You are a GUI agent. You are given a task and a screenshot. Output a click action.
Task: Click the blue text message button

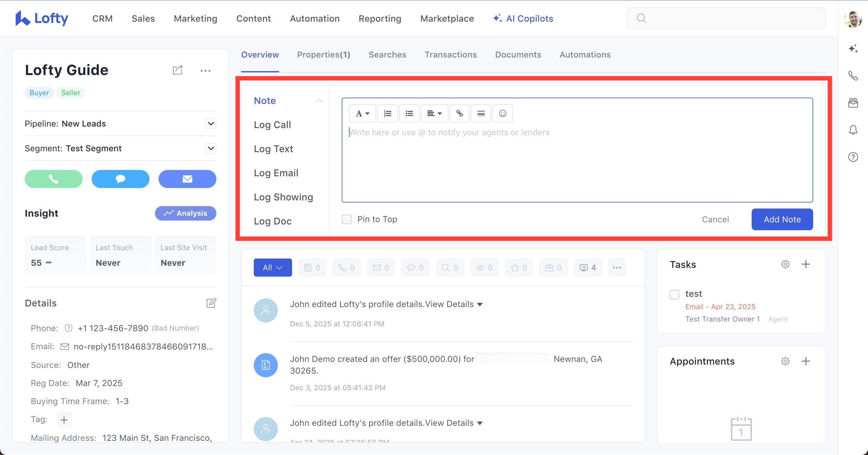click(120, 179)
